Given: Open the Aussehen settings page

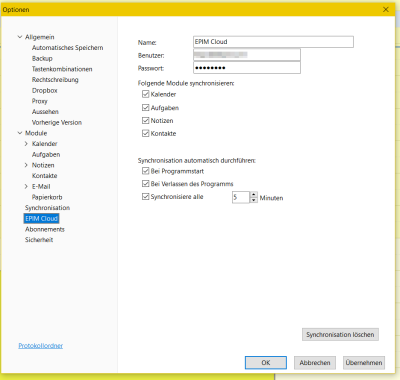Looking at the screenshot, I should pyautogui.click(x=45, y=112).
